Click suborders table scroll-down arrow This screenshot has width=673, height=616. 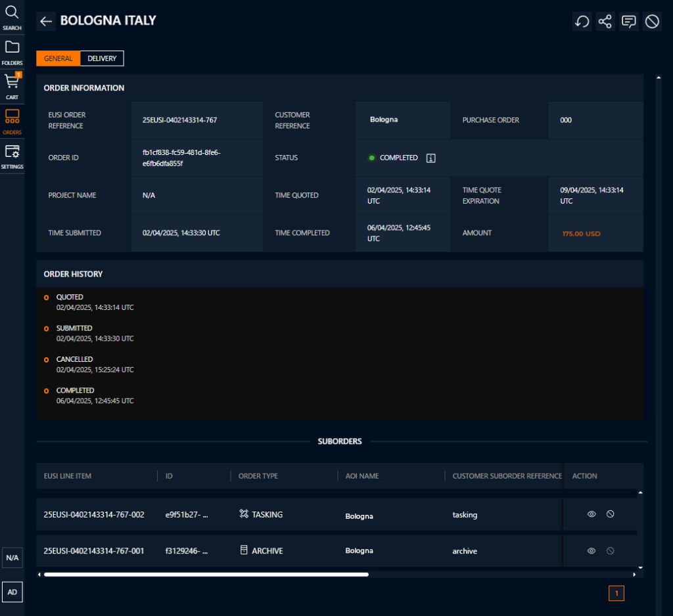pos(640,567)
